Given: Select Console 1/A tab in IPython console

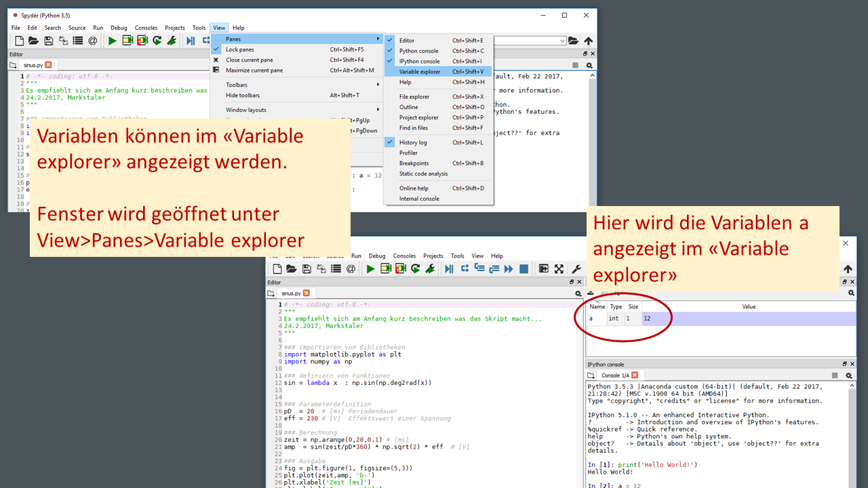Looking at the screenshot, I should (620, 375).
